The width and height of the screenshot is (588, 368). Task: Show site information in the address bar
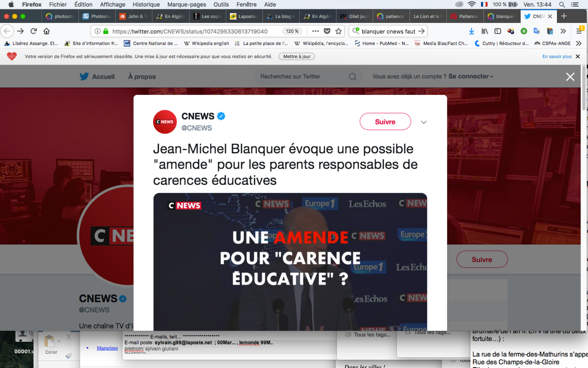tap(98, 31)
